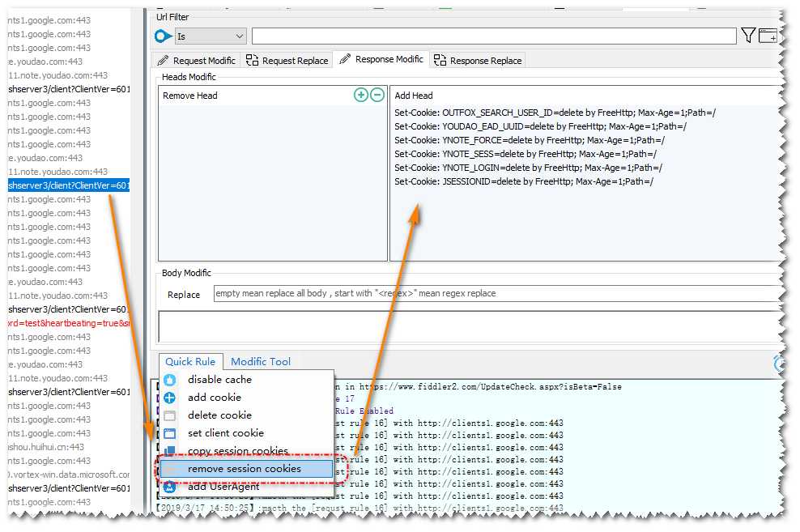Select the YNOTE_FORCE Set-Cookie line
Image resolution: width=800 pixels, height=532 pixels.
529,140
